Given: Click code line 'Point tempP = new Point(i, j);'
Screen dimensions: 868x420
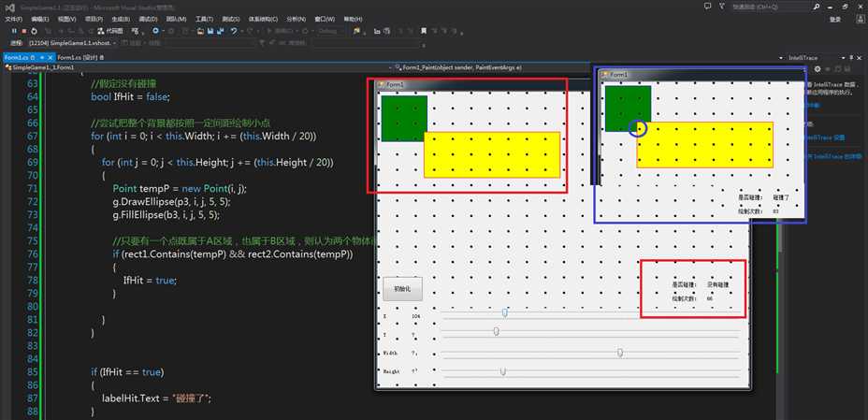Looking at the screenshot, I should tap(180, 189).
